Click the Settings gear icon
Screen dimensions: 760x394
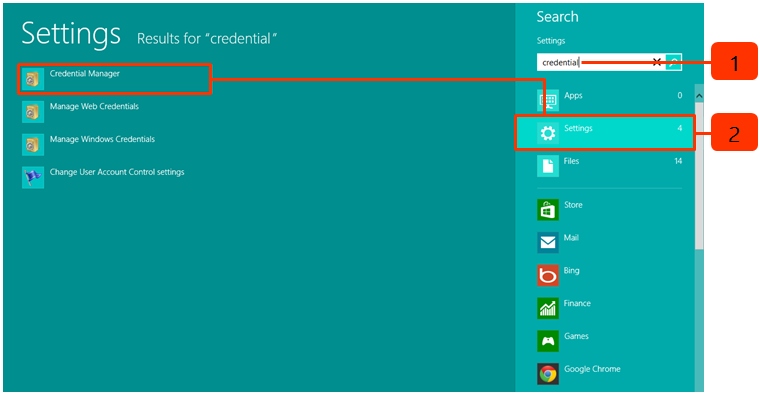pos(548,133)
